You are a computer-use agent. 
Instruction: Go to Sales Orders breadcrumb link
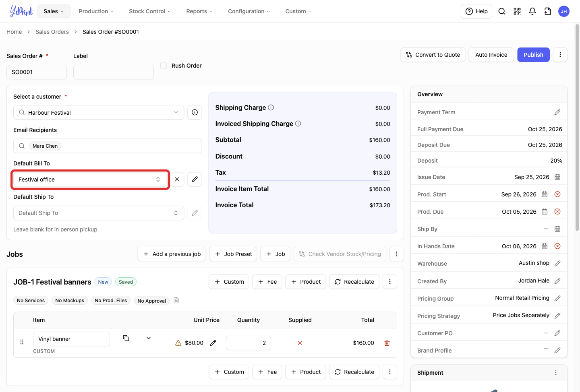(x=52, y=32)
